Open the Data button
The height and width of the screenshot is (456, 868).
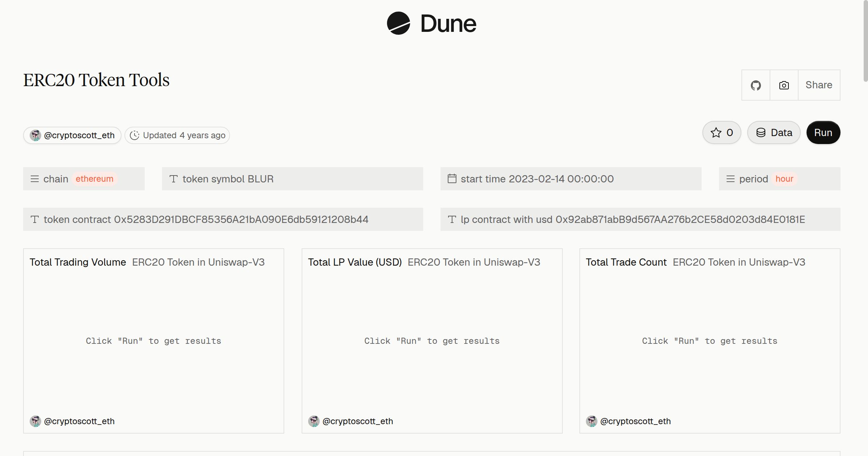coord(774,132)
